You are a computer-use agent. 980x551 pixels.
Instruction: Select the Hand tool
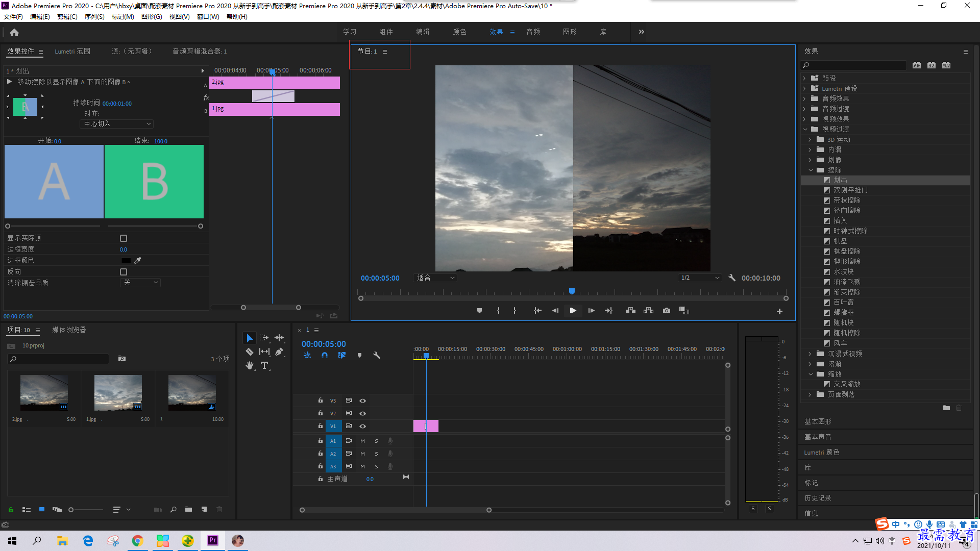click(249, 365)
